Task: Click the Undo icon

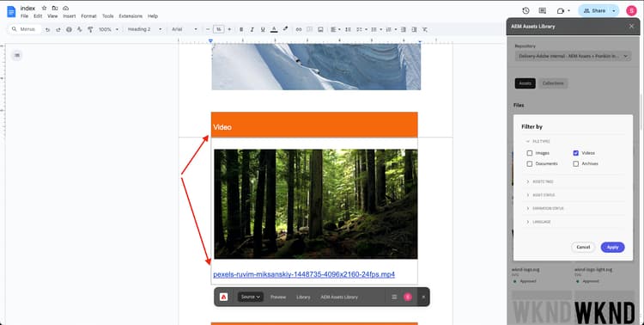Action: tap(47, 29)
